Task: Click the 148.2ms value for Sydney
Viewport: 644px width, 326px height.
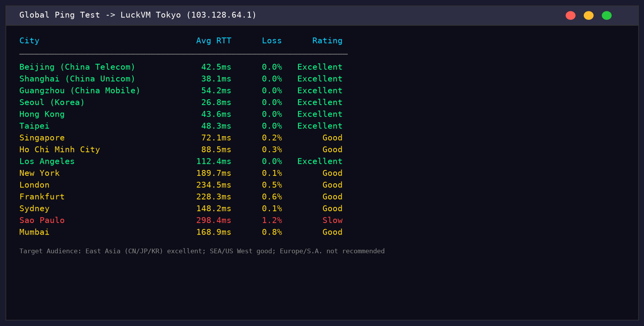Action: pyautogui.click(x=214, y=209)
